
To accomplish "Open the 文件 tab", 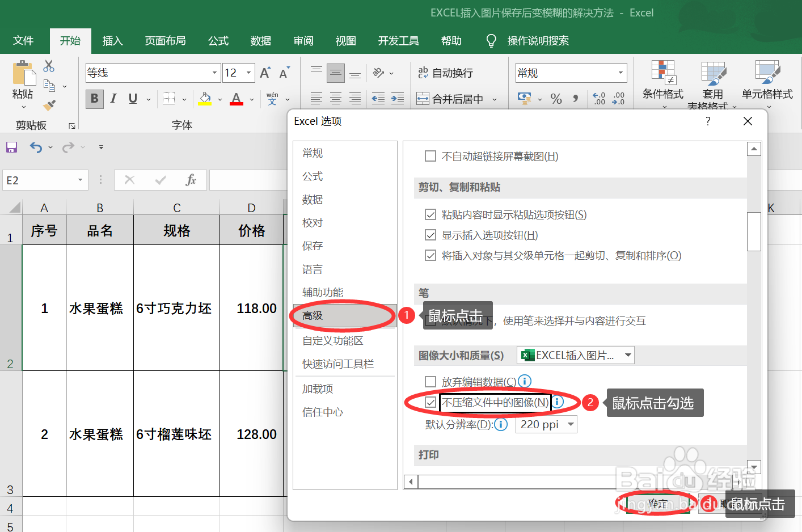I will coord(23,41).
